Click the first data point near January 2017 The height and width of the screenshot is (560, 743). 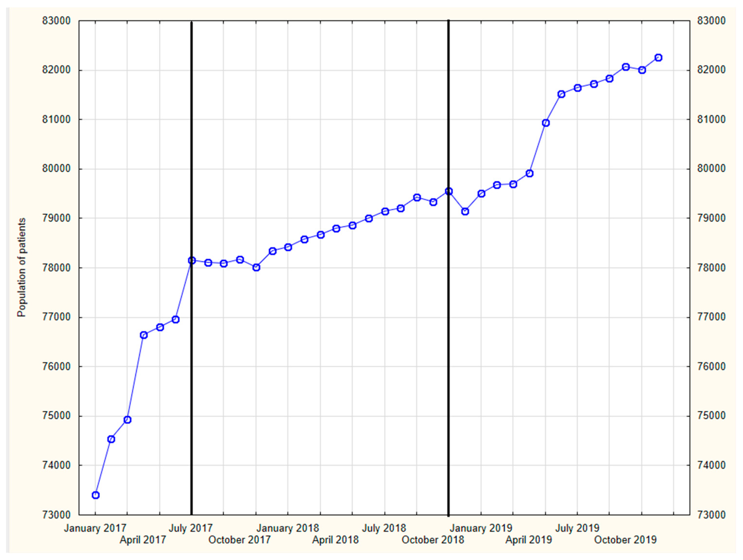click(x=95, y=495)
